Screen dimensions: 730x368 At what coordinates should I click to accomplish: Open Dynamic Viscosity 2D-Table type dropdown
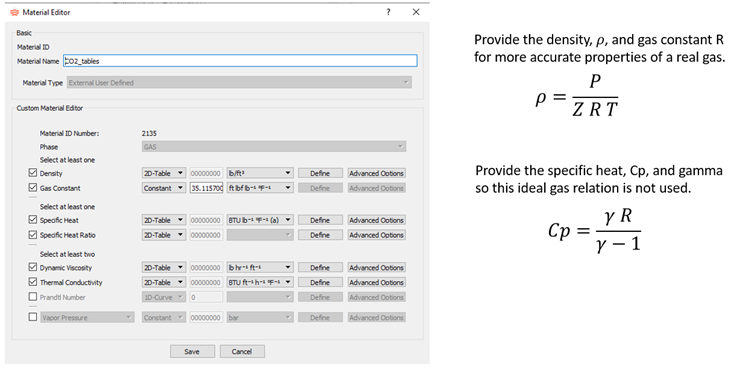pyautogui.click(x=163, y=268)
